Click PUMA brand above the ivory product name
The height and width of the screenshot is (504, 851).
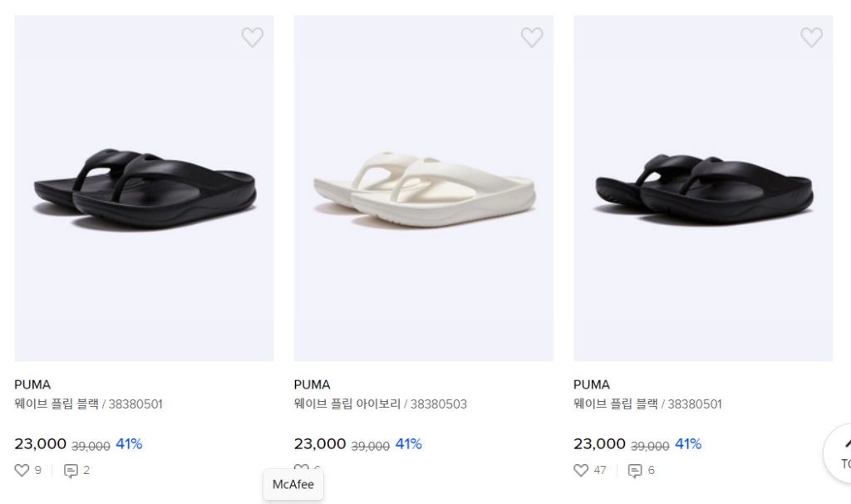(x=312, y=384)
